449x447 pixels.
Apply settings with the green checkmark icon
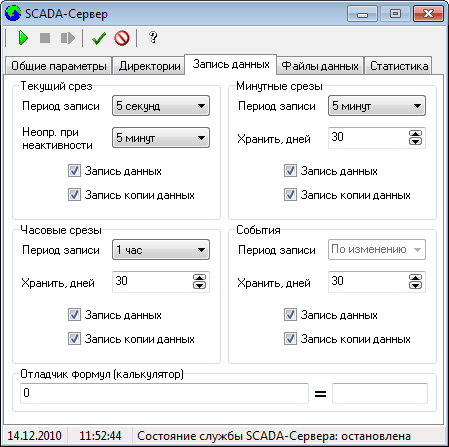pos(99,38)
